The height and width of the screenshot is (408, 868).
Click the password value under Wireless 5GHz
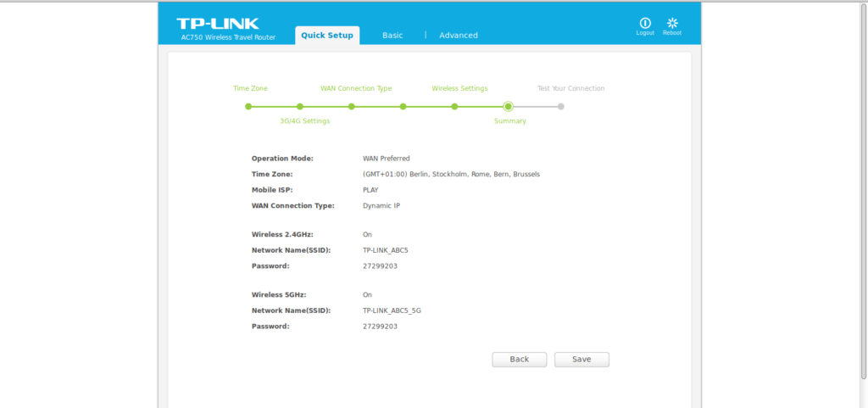[x=380, y=326]
